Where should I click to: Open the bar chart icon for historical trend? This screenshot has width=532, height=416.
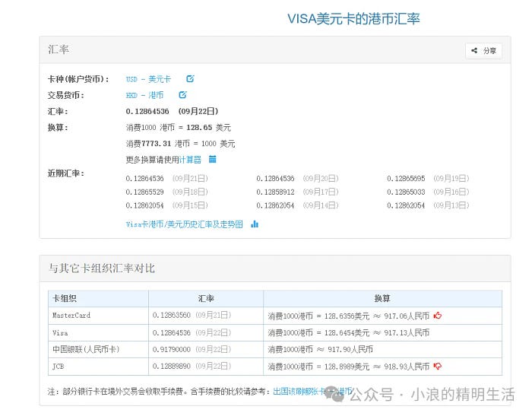255,224
